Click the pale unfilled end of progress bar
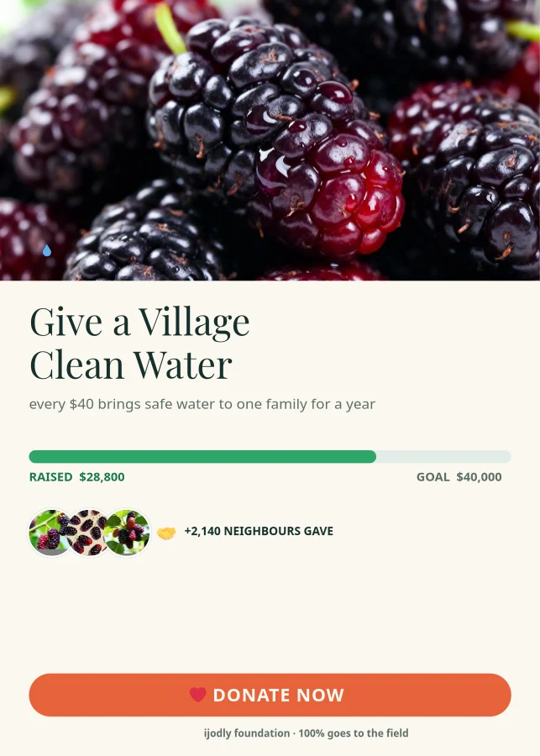The image size is (540, 756). click(443, 457)
